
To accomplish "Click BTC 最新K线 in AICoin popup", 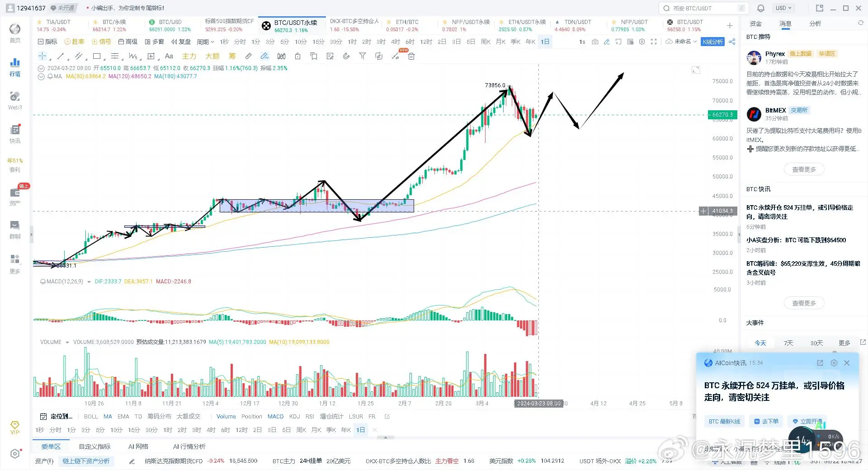I will [724, 421].
